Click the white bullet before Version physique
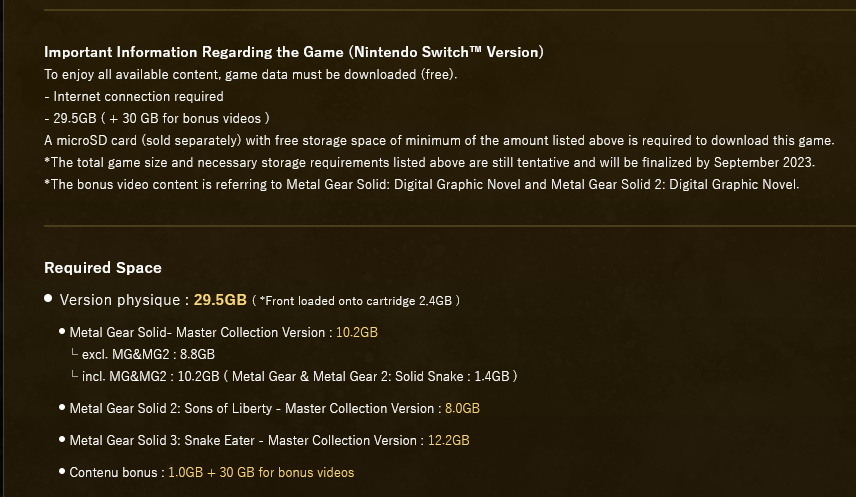 pyautogui.click(x=48, y=298)
